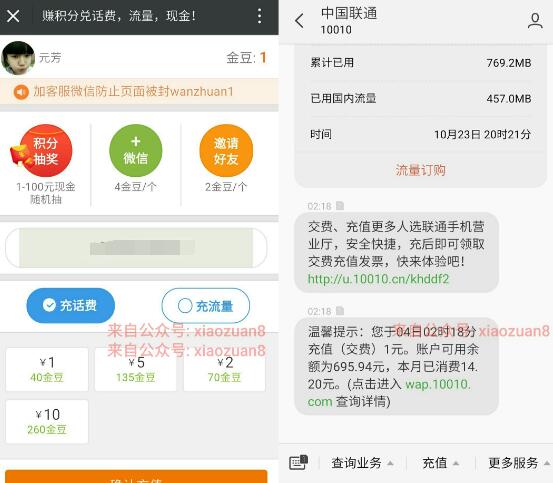This screenshot has width=553, height=483.
Task: Tap the 流量订购 link
Action: 420,170
